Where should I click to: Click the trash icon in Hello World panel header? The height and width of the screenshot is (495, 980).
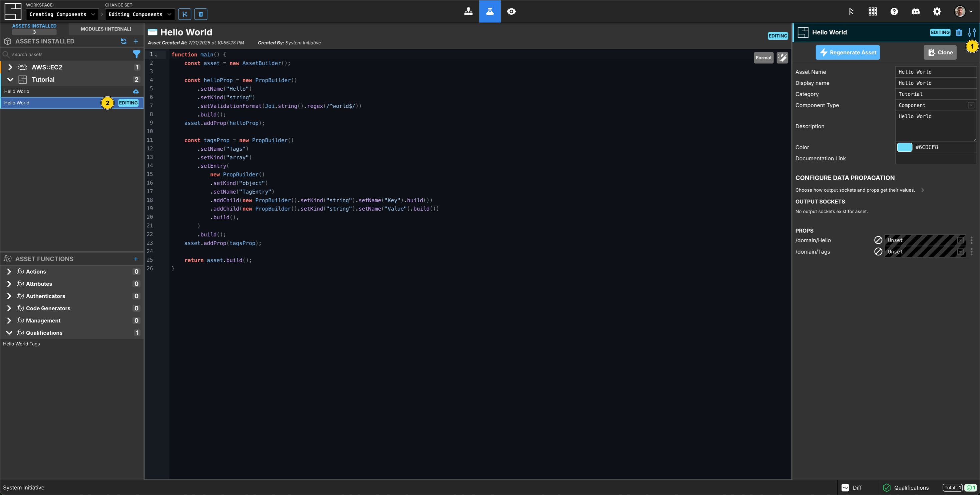click(x=959, y=32)
